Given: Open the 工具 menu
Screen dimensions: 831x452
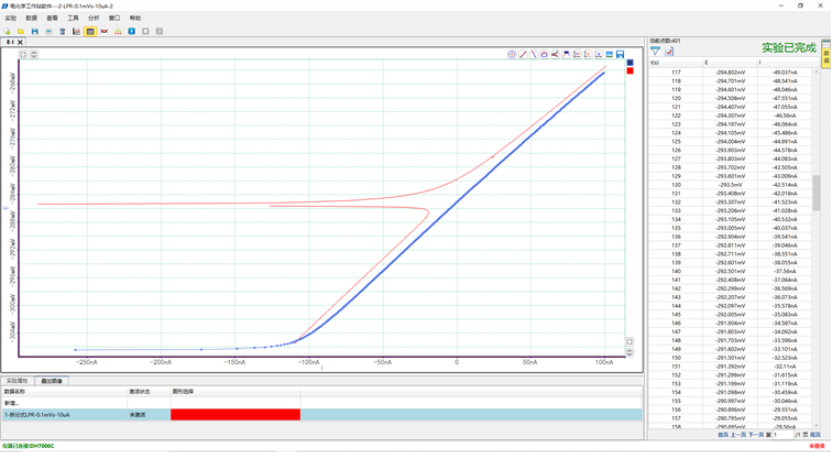Looking at the screenshot, I should 73,18.
